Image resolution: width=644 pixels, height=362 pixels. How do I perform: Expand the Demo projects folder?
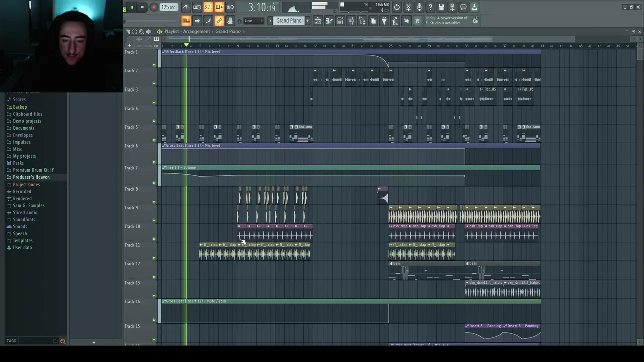(27, 121)
